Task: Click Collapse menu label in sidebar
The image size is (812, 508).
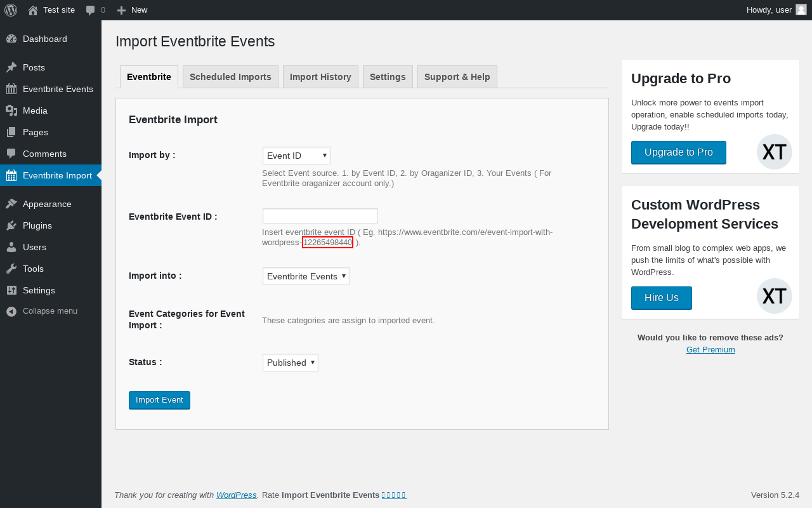Action: click(x=50, y=311)
